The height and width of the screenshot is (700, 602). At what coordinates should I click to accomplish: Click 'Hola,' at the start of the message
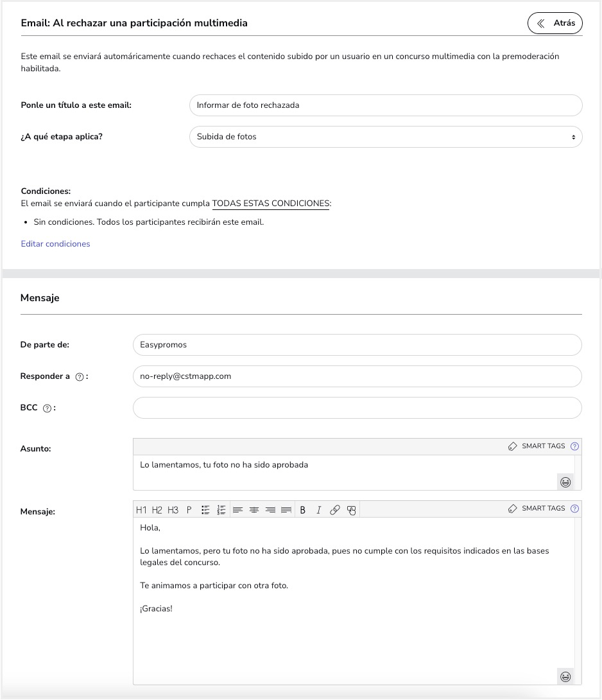[150, 528]
